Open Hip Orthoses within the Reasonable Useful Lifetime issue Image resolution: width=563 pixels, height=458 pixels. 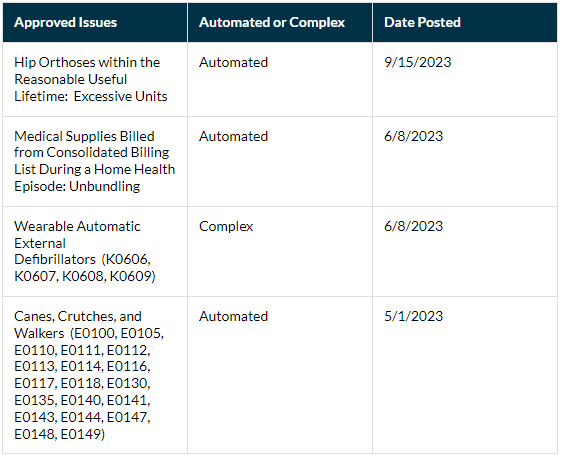pyautogui.click(x=90, y=79)
